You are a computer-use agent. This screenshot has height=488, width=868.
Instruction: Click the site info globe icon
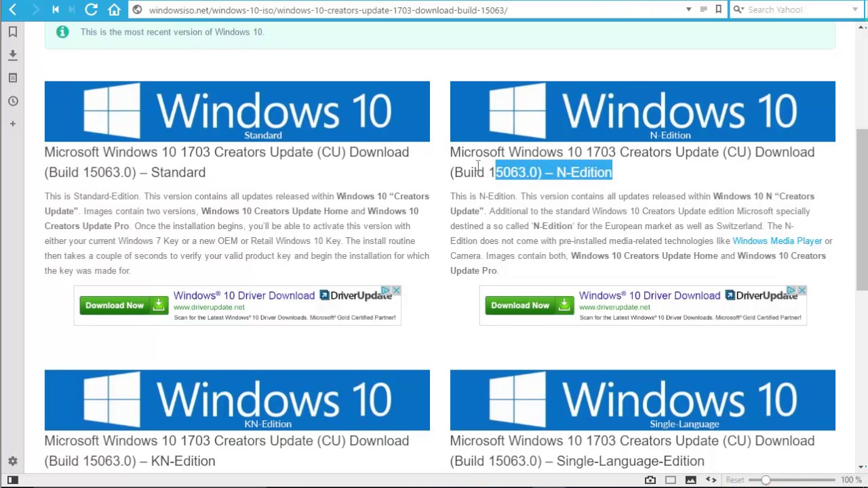tap(137, 9)
